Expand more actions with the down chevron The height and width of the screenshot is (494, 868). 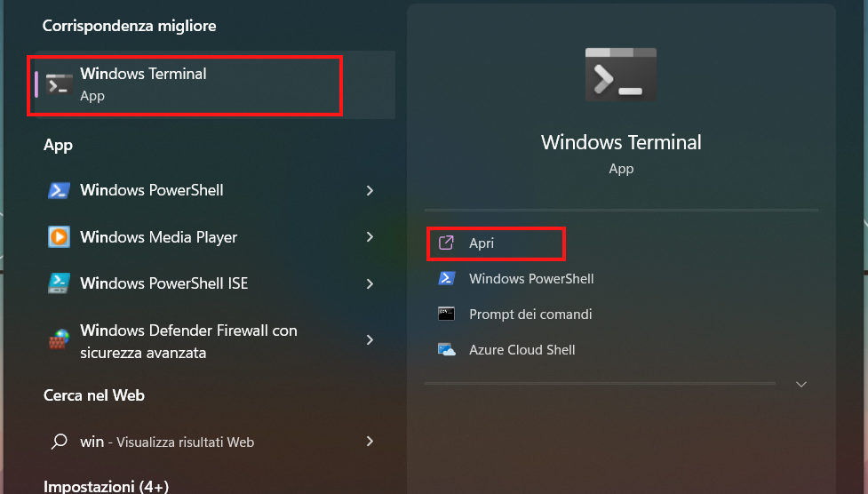(801, 385)
